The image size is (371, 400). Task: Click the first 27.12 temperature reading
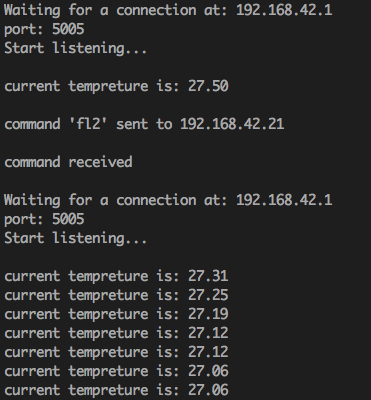tap(208, 333)
